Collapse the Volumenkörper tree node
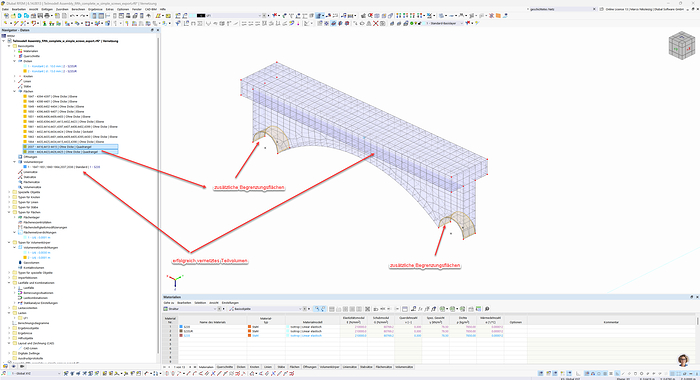The image size is (700, 380). tap(15, 162)
